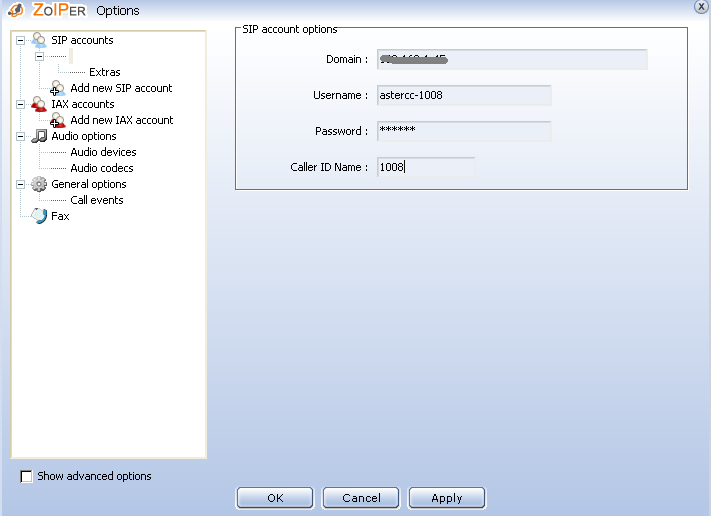Click the Add new SIP account icon
711x516 pixels.
(58, 88)
